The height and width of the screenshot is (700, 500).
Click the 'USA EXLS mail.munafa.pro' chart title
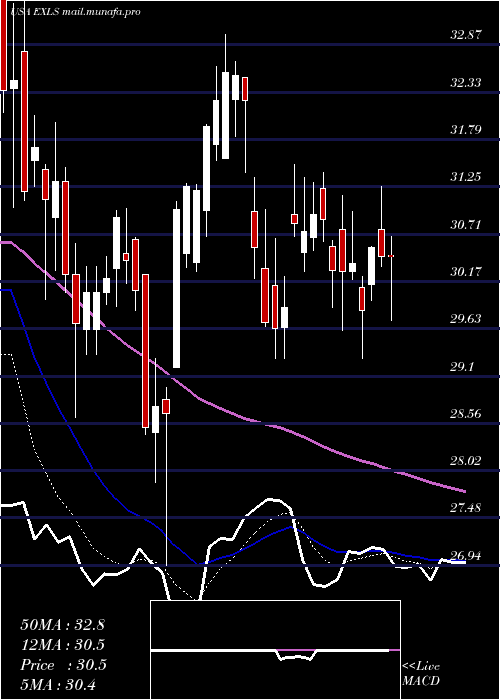click(77, 11)
